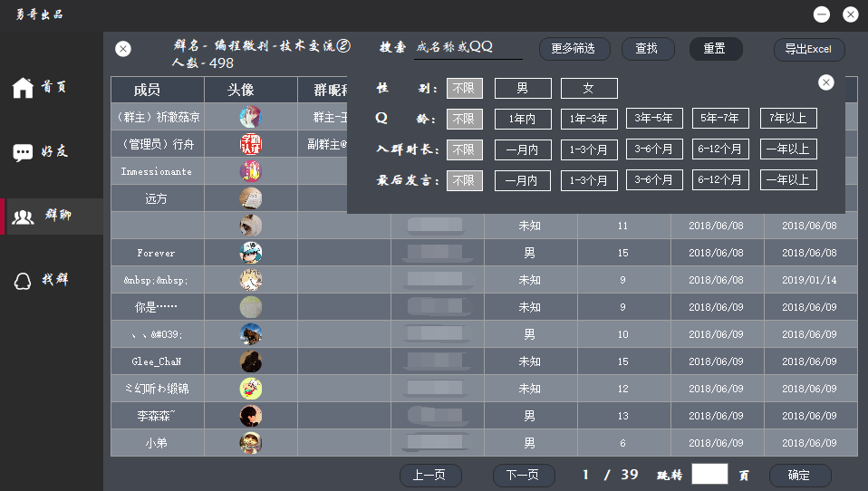Click avatar of member Inmessionante

coord(251,171)
